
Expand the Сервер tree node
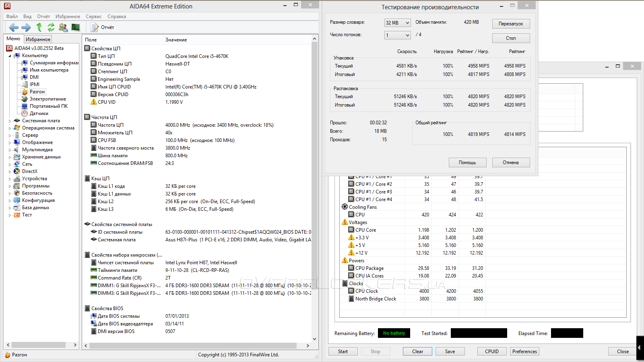[x=10, y=136]
